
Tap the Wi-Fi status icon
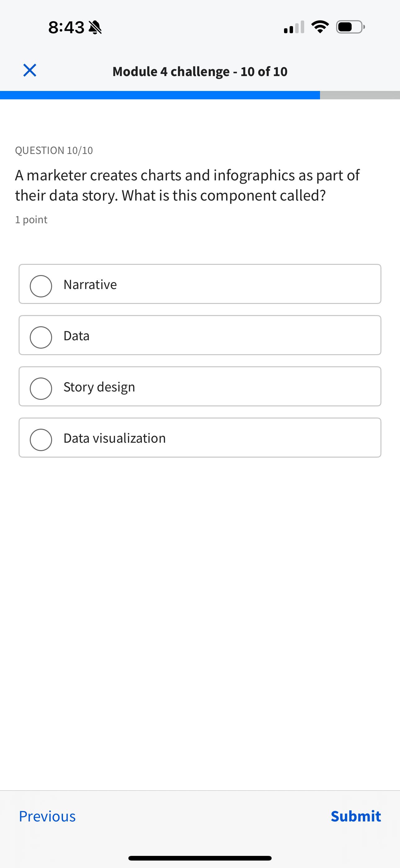coord(320,27)
